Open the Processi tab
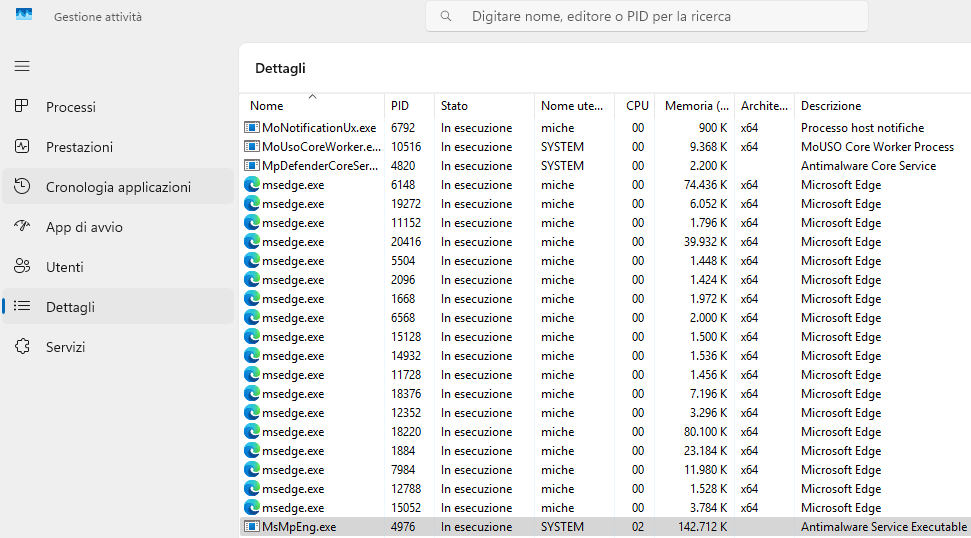The height and width of the screenshot is (538, 971). pos(118,106)
